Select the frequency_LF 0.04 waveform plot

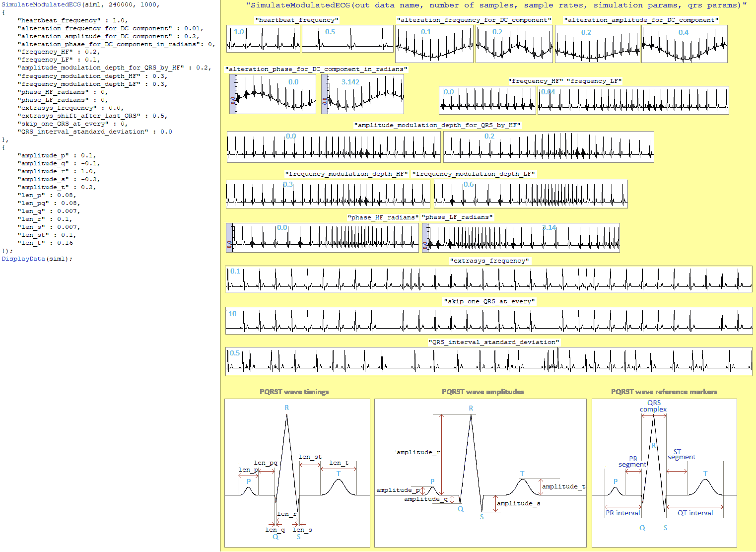click(x=633, y=100)
